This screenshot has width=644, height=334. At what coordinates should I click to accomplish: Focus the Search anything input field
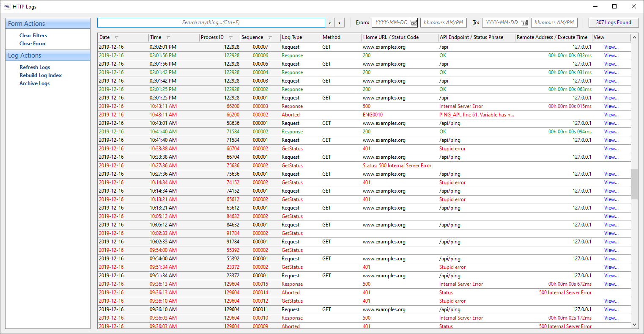point(211,22)
